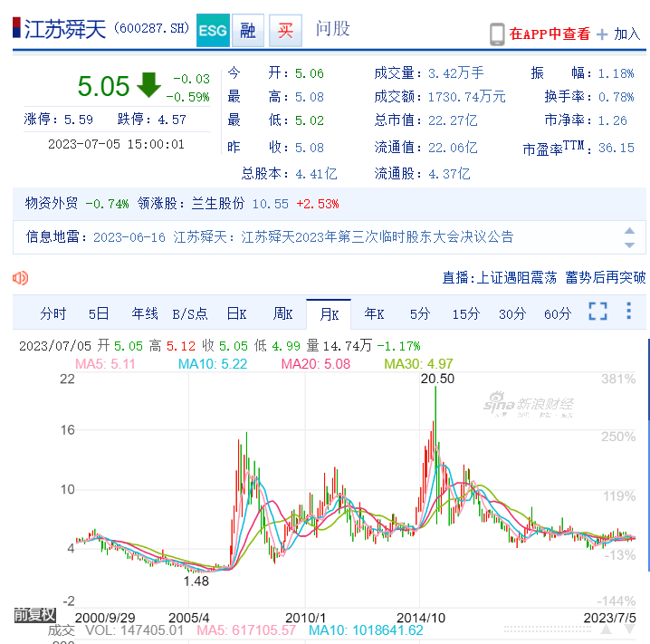Viewport: 650px width, 644px height.
Task: Click the 信息地雷 label
Action: [56, 236]
